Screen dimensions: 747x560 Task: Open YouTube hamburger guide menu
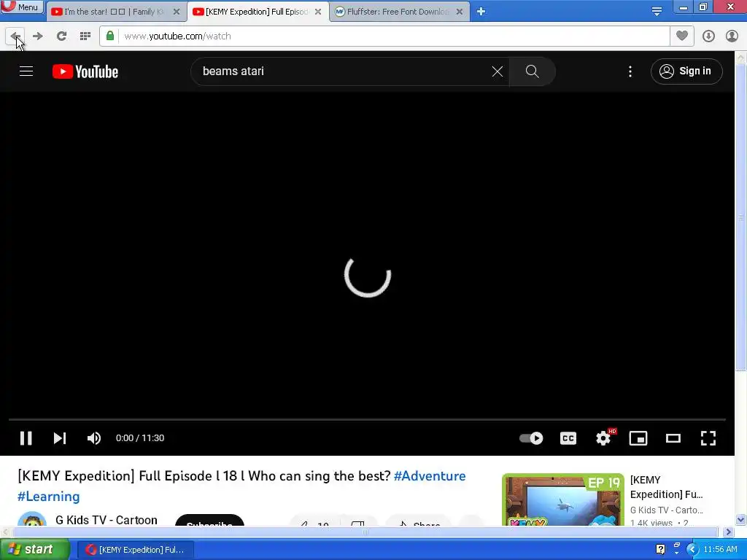tap(26, 71)
